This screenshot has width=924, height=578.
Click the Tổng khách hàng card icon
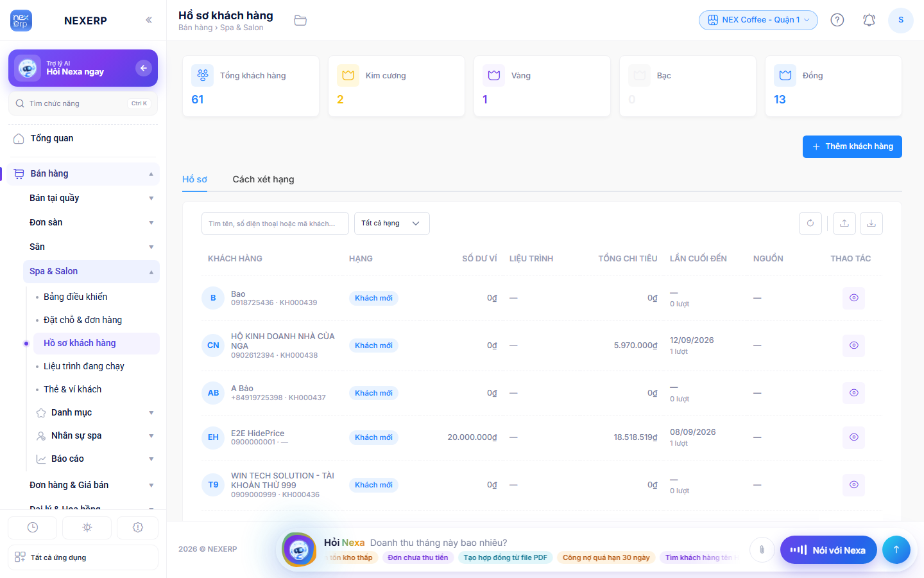pos(203,75)
